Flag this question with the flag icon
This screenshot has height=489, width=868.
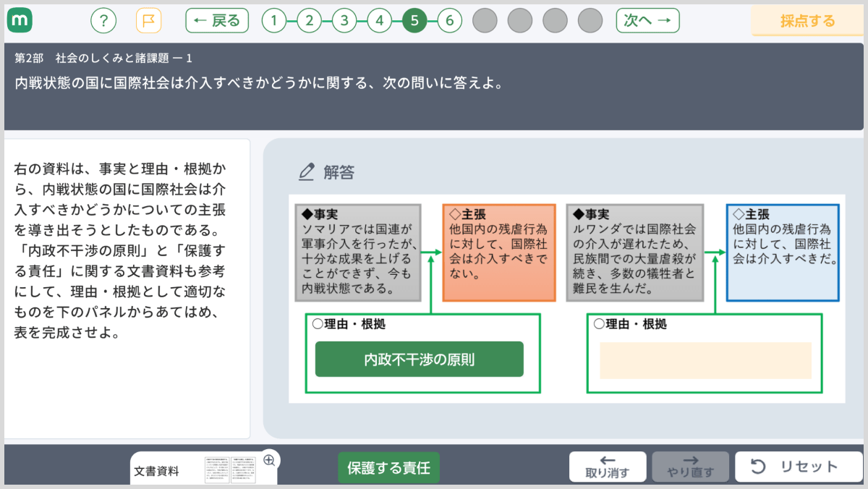pos(148,21)
